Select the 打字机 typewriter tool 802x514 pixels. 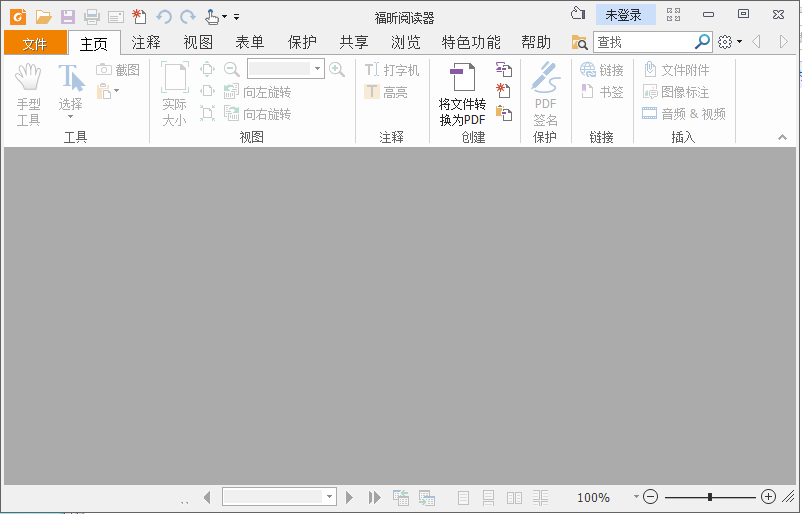392,70
